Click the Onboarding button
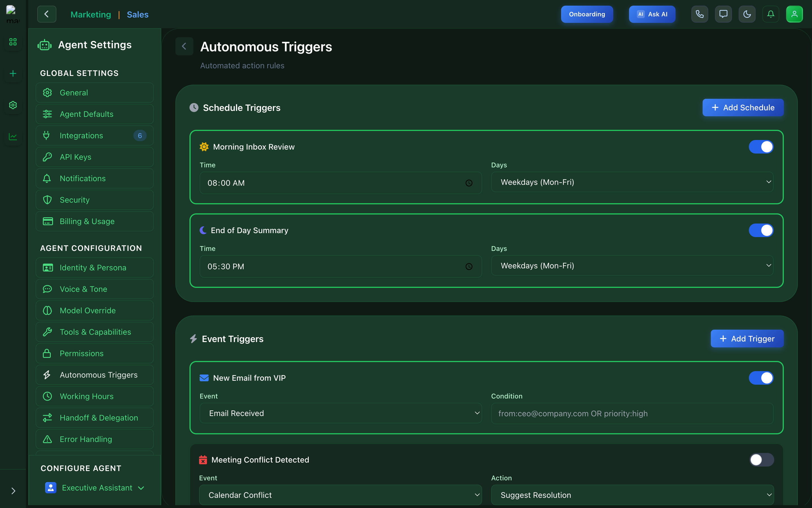The height and width of the screenshot is (508, 812). click(x=587, y=14)
